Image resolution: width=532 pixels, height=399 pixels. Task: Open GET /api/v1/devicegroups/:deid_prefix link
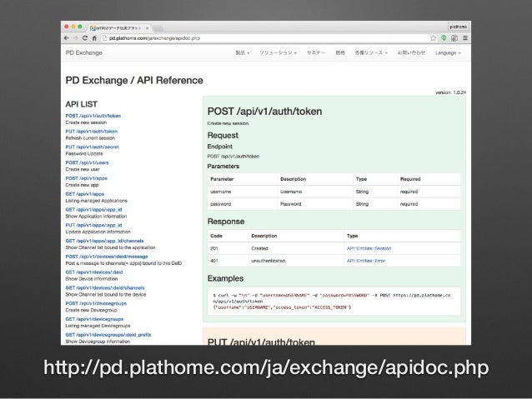coord(108,335)
